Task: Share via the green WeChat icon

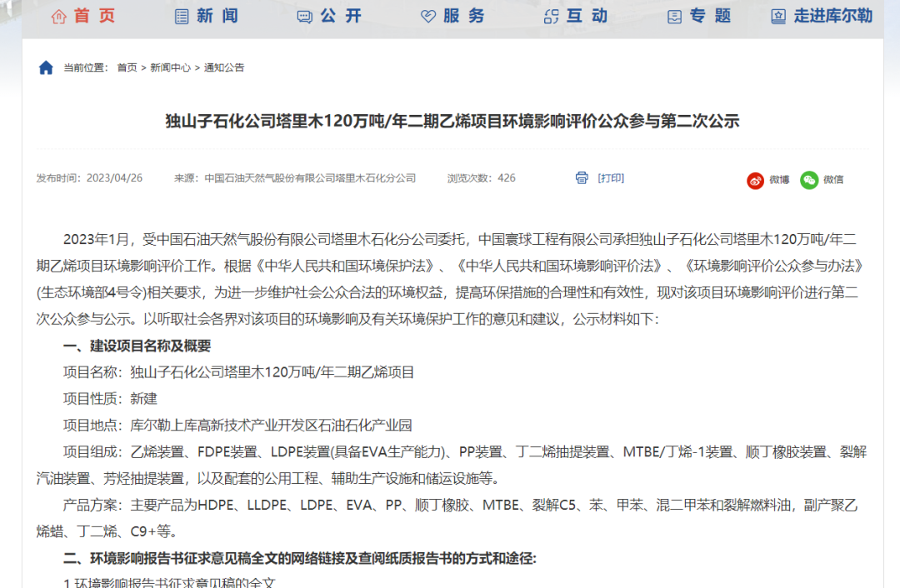Action: click(x=809, y=180)
